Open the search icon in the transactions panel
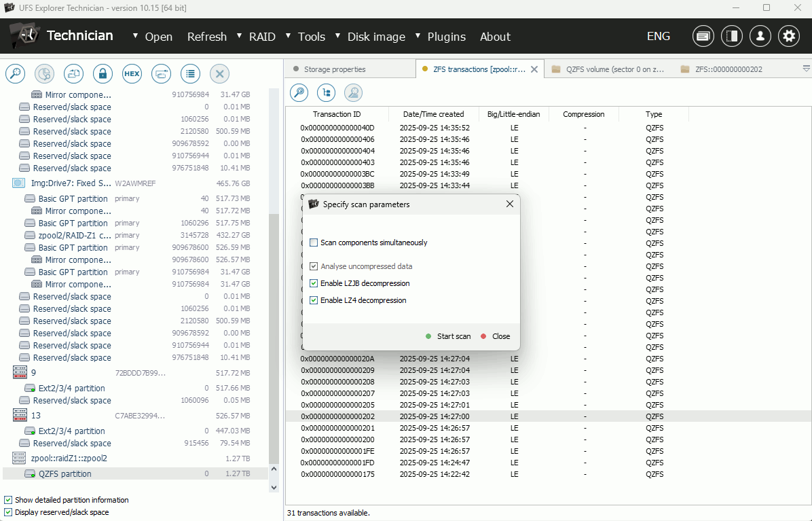Viewport: 812px width, 521px height. pos(299,92)
